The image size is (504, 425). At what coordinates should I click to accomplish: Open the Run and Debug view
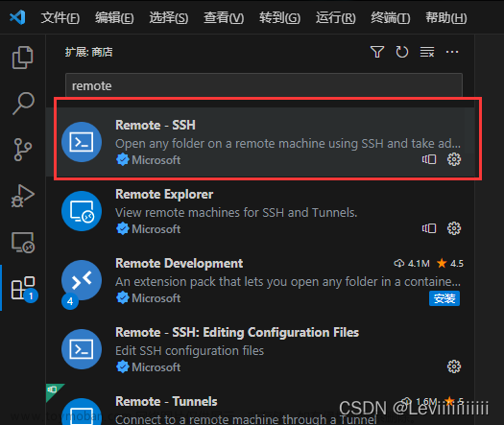pyautogui.click(x=22, y=196)
